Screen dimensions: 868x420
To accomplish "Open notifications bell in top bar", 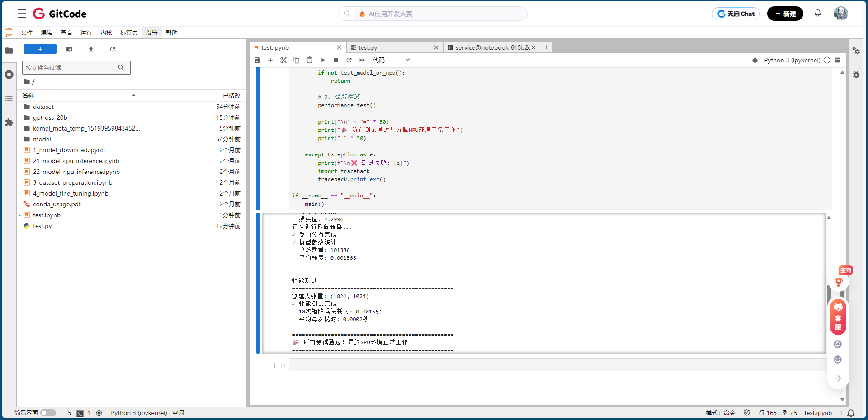I will 817,14.
